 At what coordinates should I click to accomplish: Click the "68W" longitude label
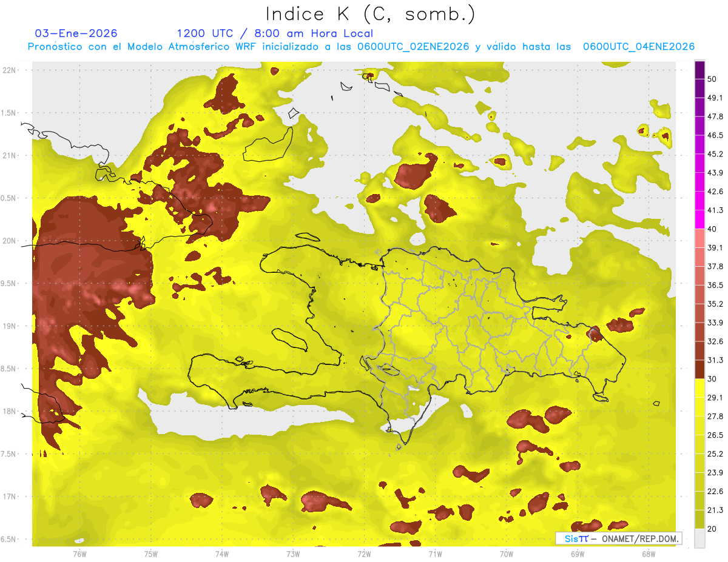click(649, 554)
